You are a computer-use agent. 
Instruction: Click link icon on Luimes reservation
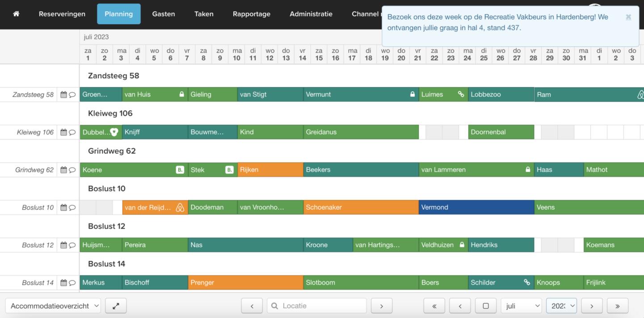pyautogui.click(x=461, y=94)
